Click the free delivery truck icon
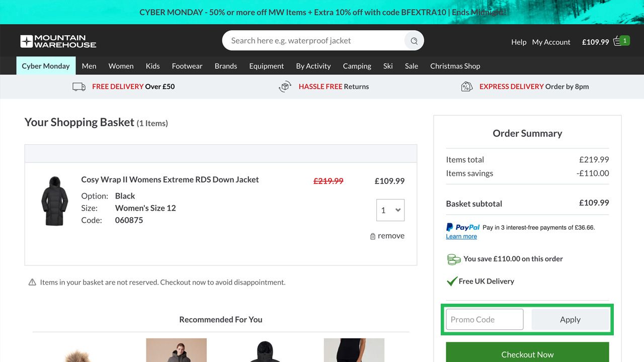The image size is (644, 362). coord(79,86)
